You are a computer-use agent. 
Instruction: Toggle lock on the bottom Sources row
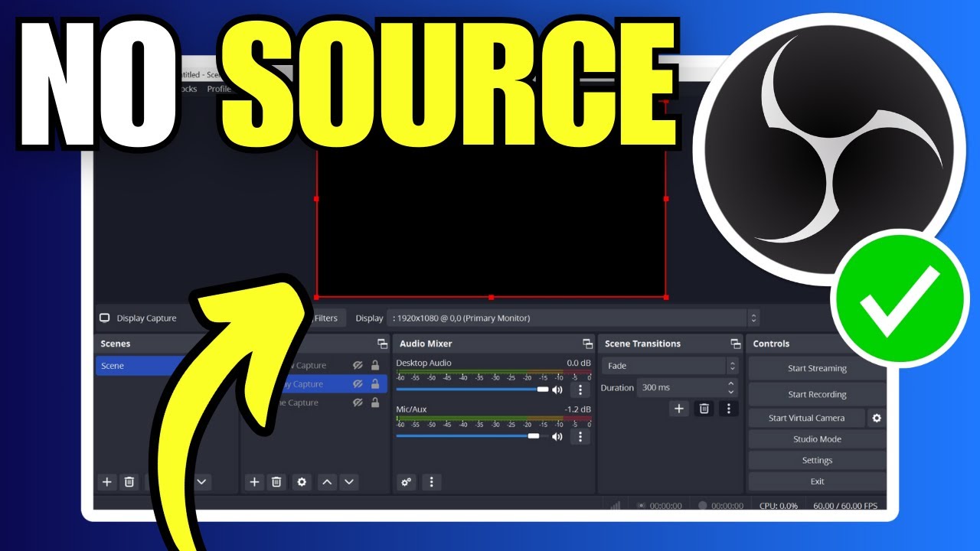[375, 403]
